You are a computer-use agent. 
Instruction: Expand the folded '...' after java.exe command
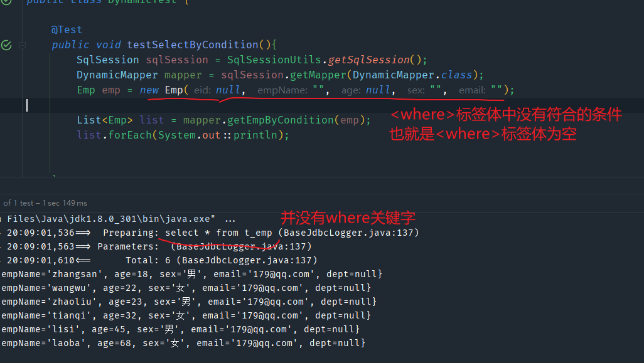[x=230, y=219]
